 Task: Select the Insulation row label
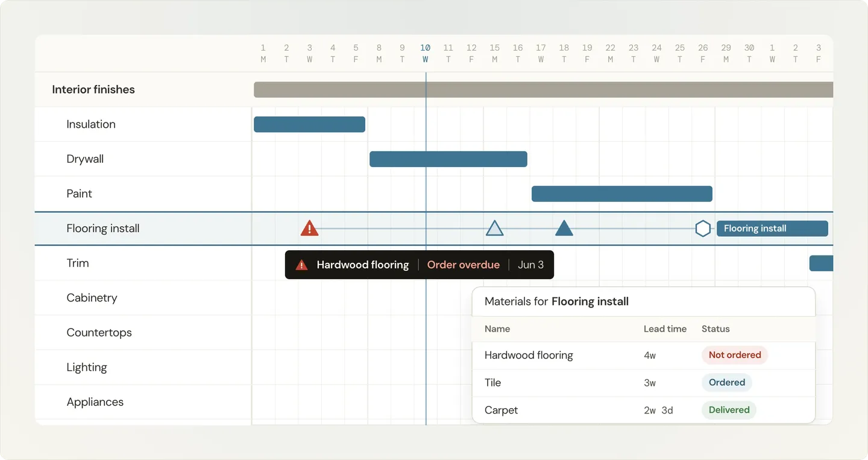pyautogui.click(x=91, y=124)
